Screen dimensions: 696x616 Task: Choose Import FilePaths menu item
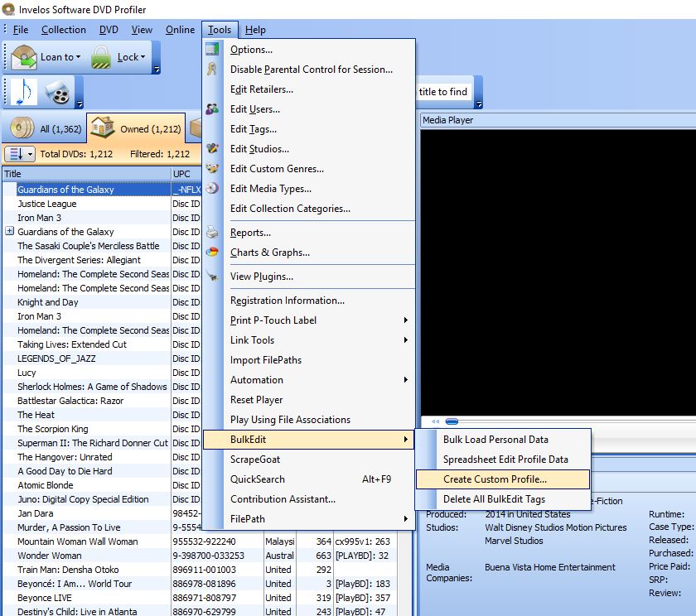[309, 359]
